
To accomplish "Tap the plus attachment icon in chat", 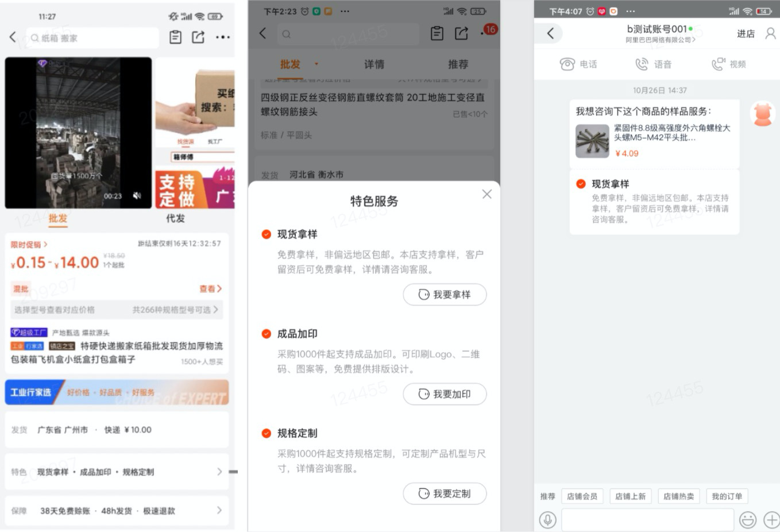I will (771, 520).
